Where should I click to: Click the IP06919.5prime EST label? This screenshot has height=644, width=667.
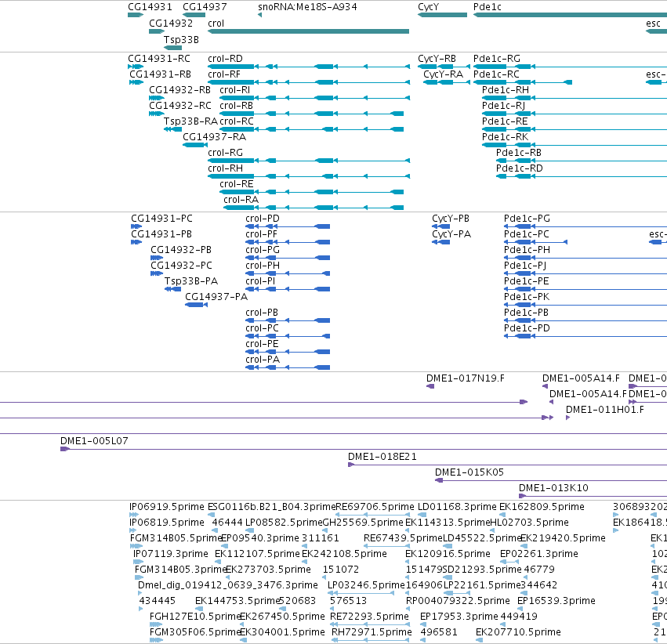point(167,507)
